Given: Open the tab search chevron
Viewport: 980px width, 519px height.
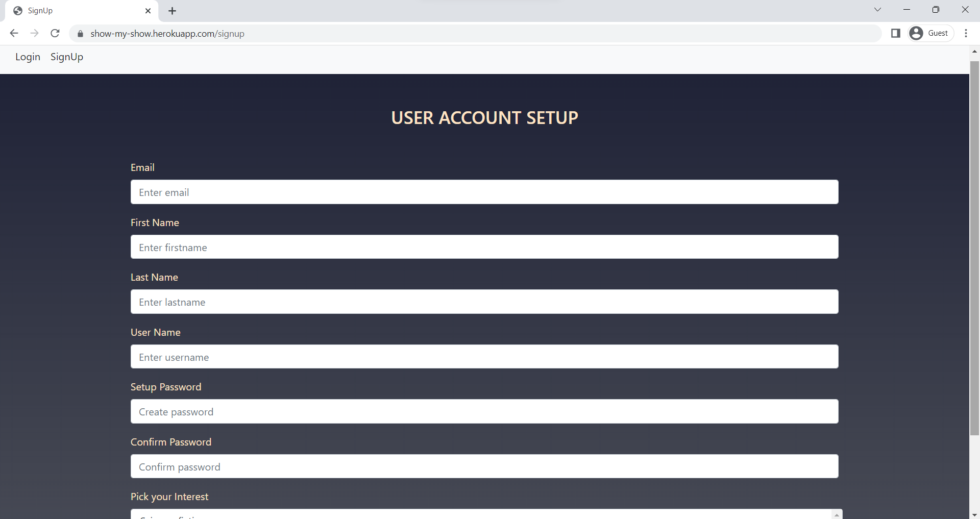Looking at the screenshot, I should 878,9.
